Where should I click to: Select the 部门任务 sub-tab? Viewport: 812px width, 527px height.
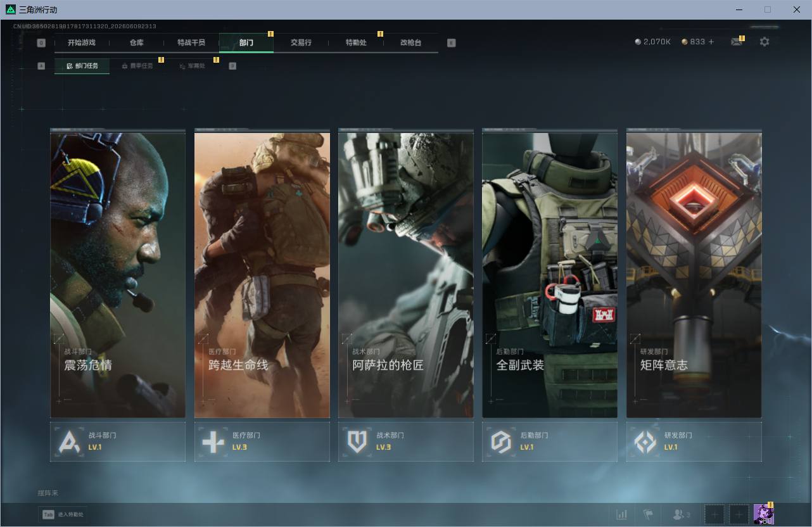tap(82, 66)
